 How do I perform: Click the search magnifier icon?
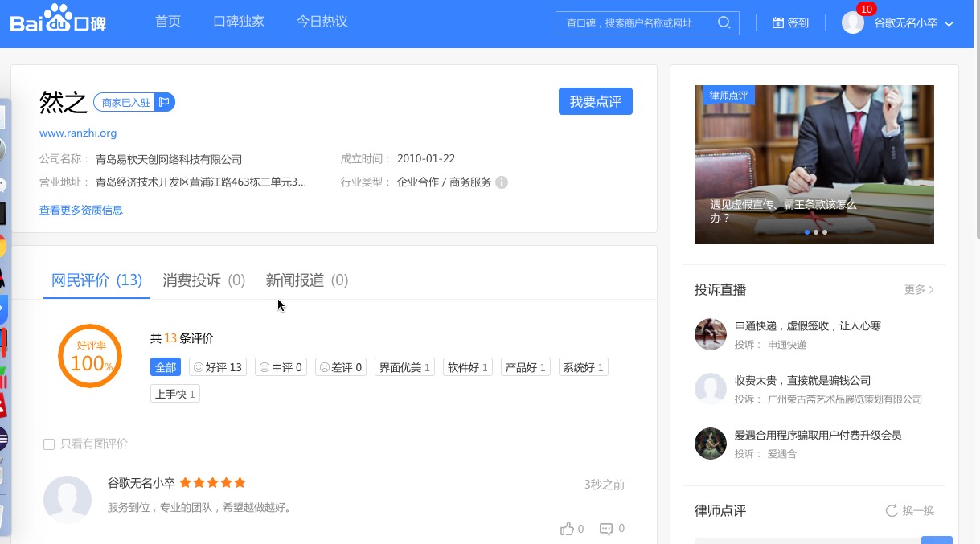[724, 22]
